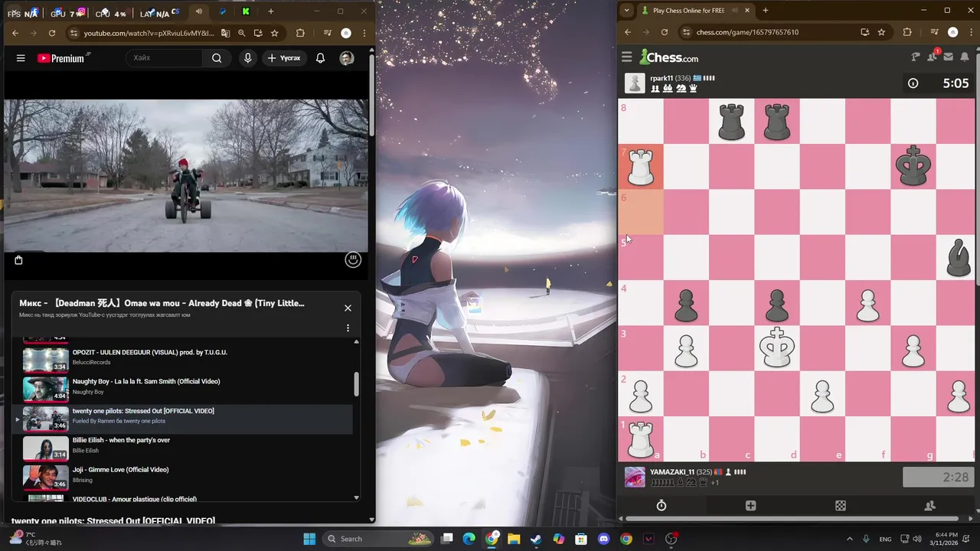The height and width of the screenshot is (551, 980).
Task: Select twenty one pilots: Stressed Out playlist row
Action: 184,419
